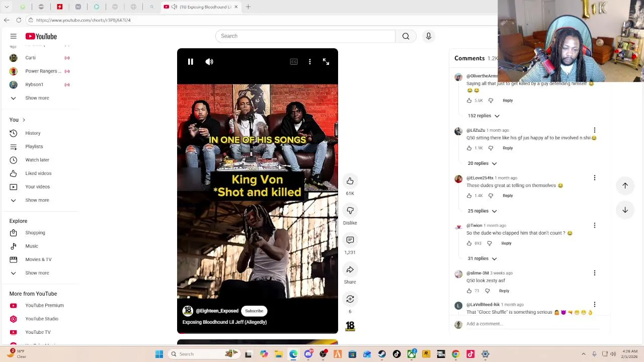
Task: Expand 152 replies under OlivertheArms comment
Action: pyautogui.click(x=484, y=116)
